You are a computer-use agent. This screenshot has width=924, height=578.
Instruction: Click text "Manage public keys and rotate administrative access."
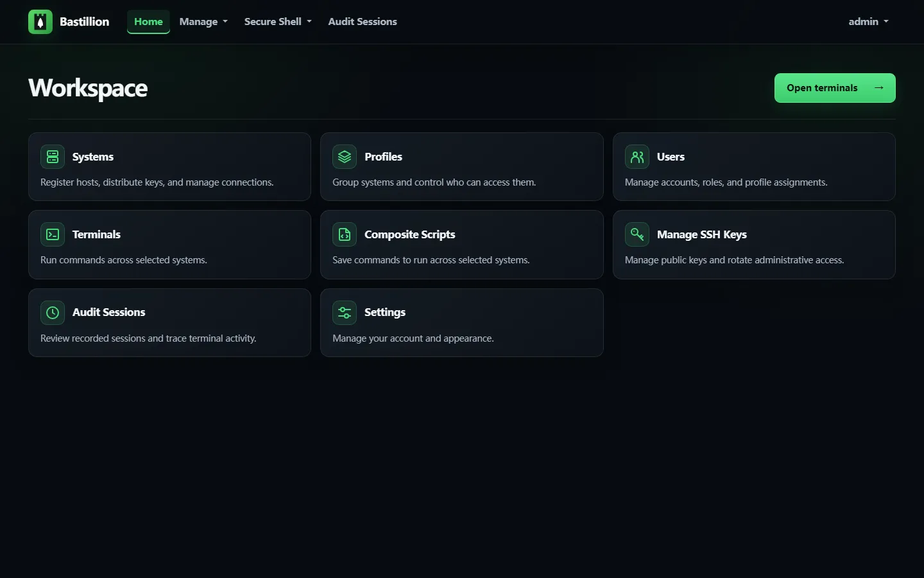(735, 260)
